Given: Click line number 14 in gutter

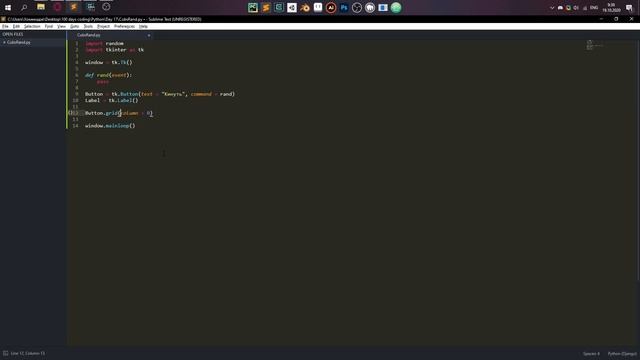Looking at the screenshot, I should tap(76, 126).
